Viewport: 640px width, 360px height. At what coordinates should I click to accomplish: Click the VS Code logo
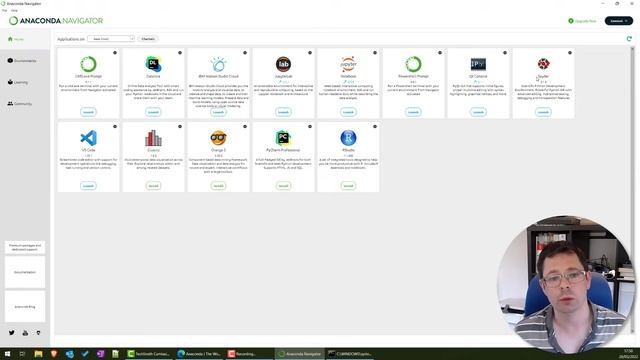(88, 138)
